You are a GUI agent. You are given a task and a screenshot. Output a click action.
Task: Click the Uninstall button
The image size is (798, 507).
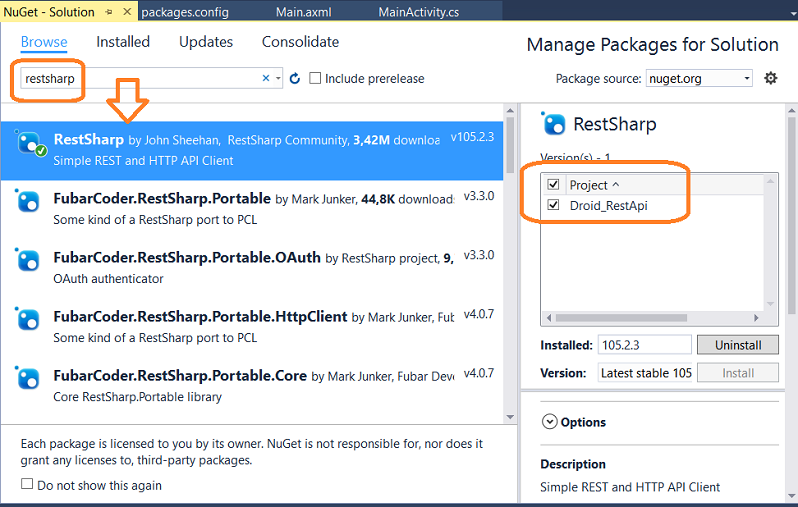click(737, 345)
